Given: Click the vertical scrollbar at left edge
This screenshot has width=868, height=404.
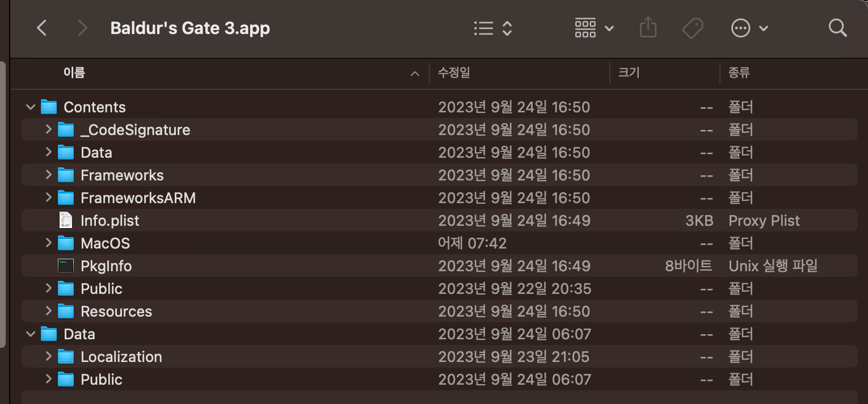Looking at the screenshot, I should [x=2, y=204].
